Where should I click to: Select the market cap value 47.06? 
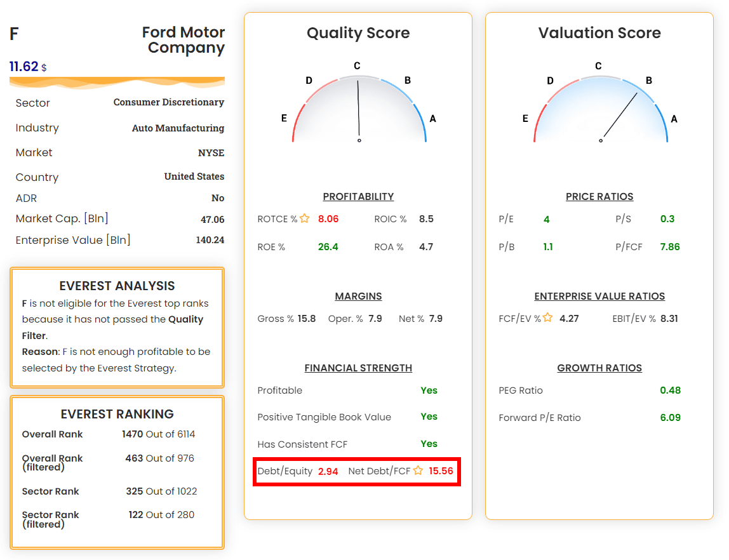click(x=213, y=219)
